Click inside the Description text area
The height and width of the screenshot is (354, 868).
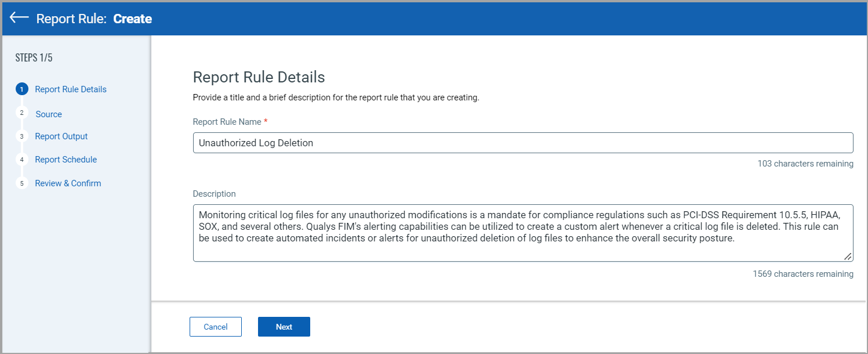pos(523,233)
